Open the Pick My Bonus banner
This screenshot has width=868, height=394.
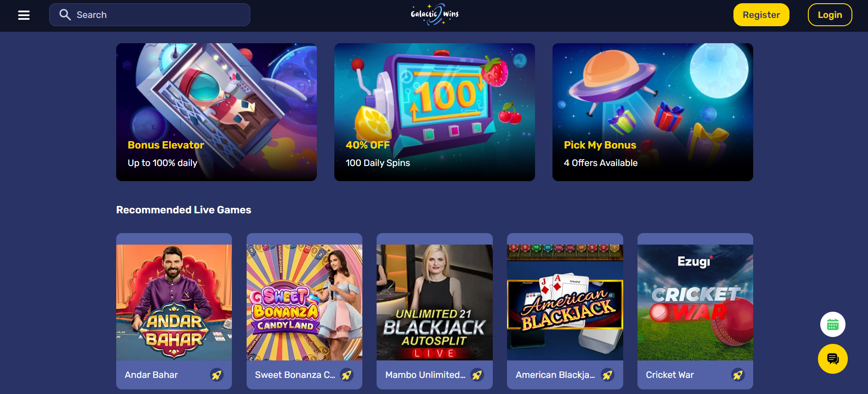point(653,112)
